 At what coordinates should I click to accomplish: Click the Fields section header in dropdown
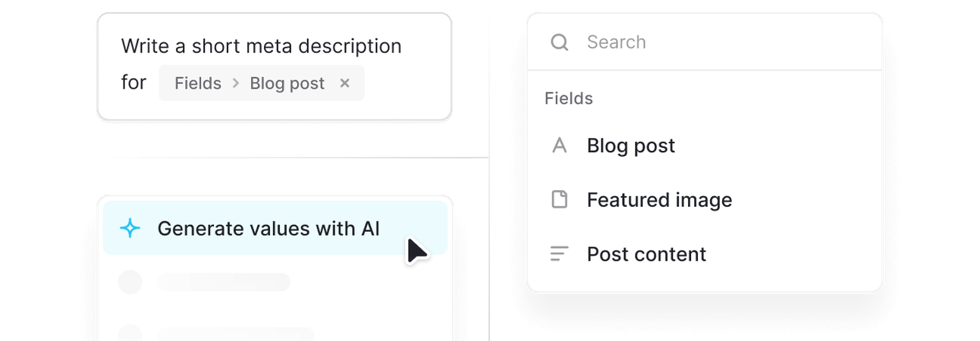[569, 99]
